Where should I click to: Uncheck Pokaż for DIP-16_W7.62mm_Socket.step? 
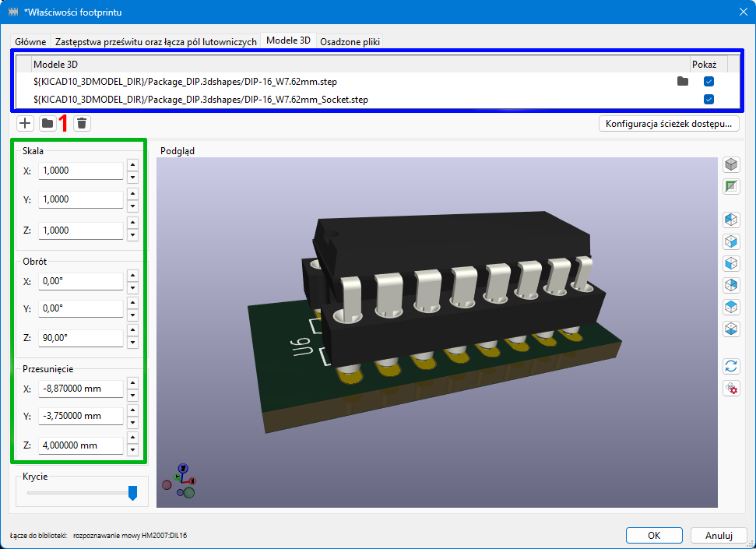click(x=709, y=100)
